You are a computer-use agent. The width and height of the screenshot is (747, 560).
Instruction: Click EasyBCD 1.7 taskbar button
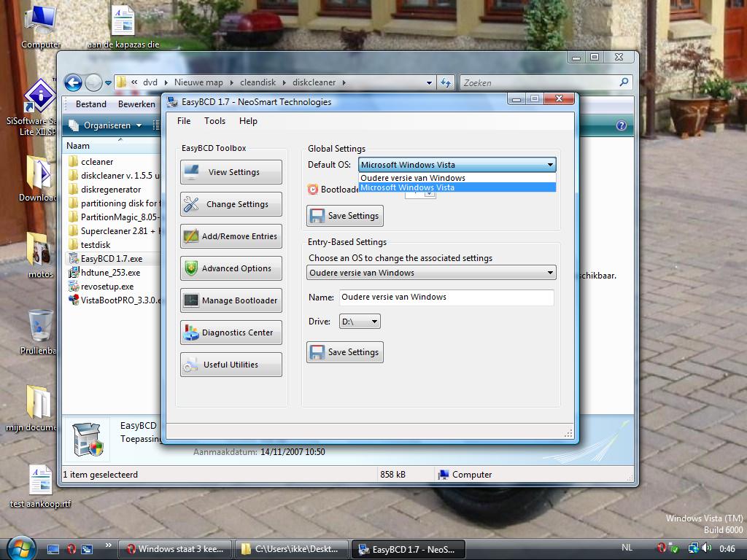(x=408, y=549)
